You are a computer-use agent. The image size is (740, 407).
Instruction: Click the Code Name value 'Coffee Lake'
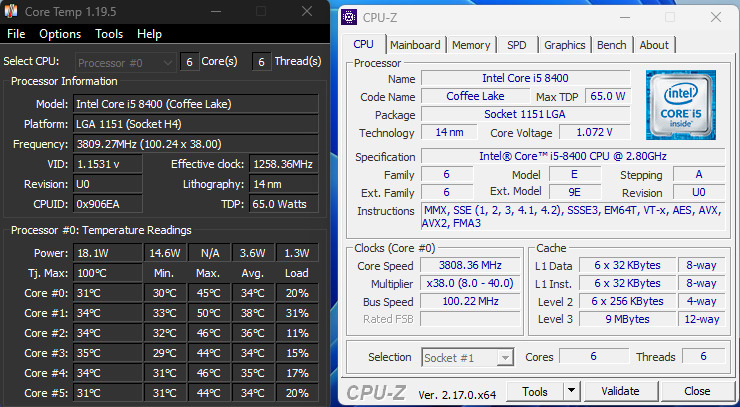475,96
